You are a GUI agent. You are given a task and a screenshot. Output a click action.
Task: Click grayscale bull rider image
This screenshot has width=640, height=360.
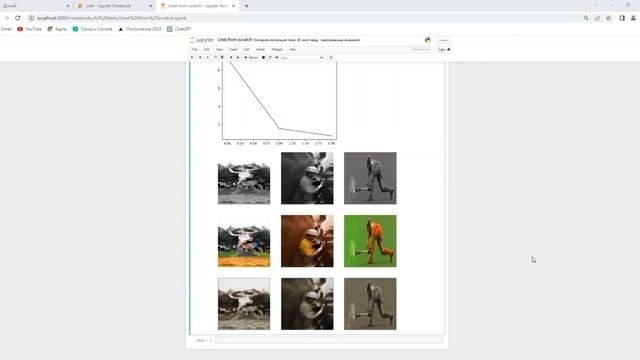(244, 178)
